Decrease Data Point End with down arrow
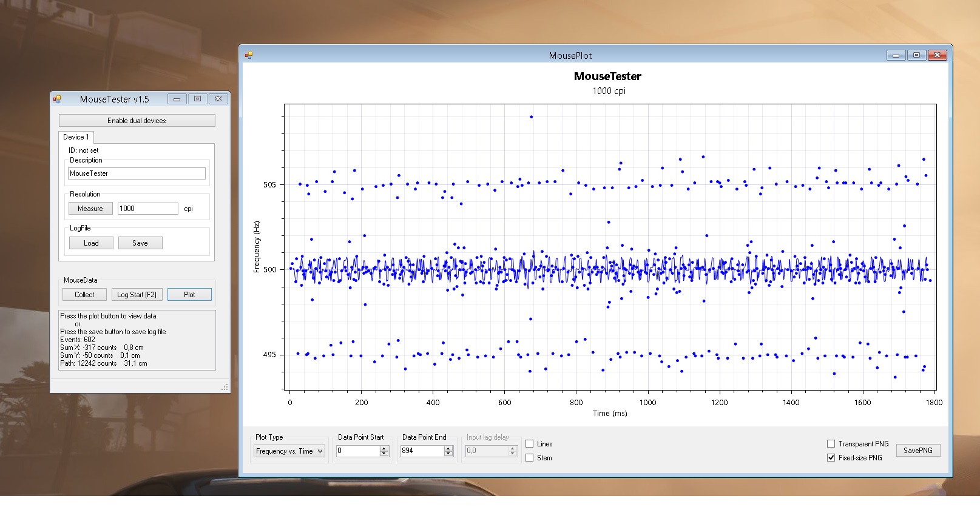This screenshot has height=524, width=980. [448, 454]
